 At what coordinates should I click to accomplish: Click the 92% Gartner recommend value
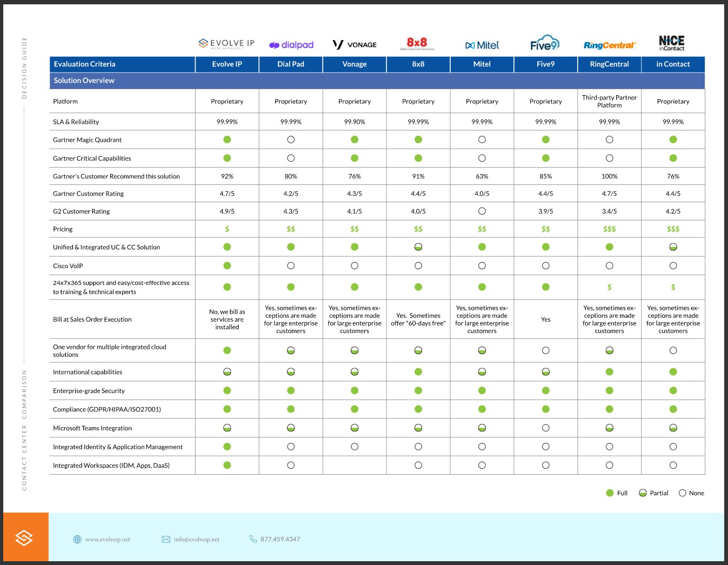click(x=227, y=176)
